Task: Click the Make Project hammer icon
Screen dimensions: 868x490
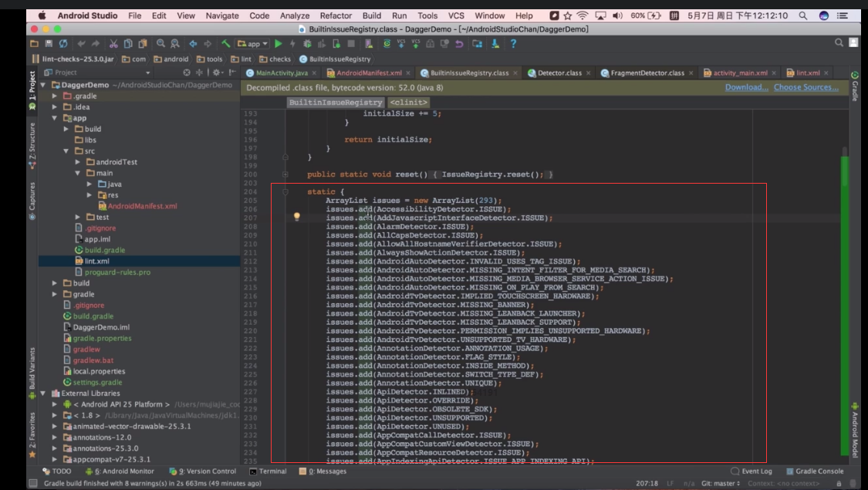Action: 225,44
